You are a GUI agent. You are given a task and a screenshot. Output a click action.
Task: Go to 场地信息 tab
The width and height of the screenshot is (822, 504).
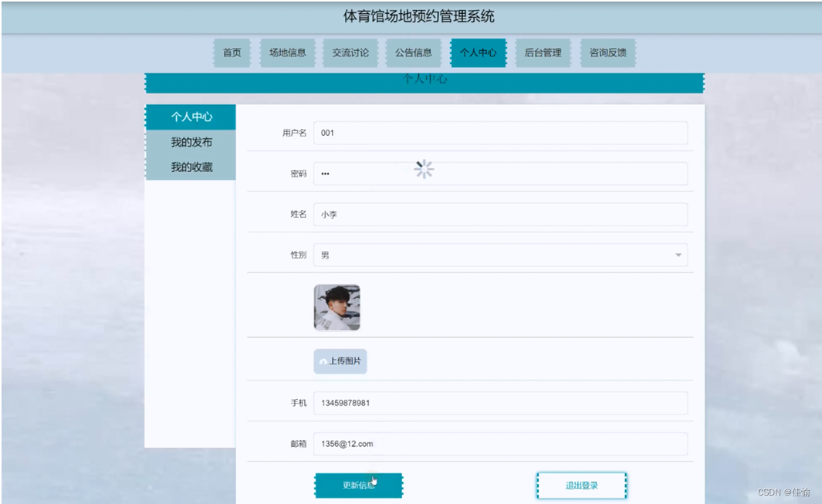287,53
